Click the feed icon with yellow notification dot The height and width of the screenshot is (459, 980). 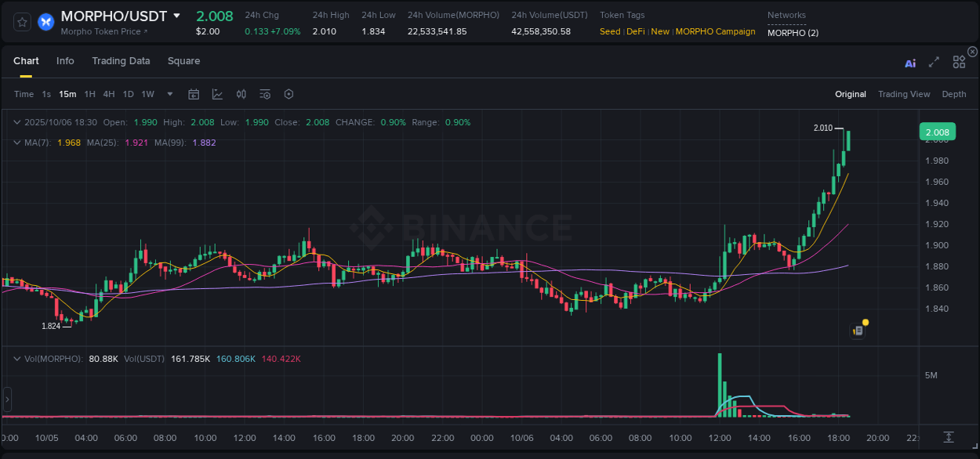[858, 330]
